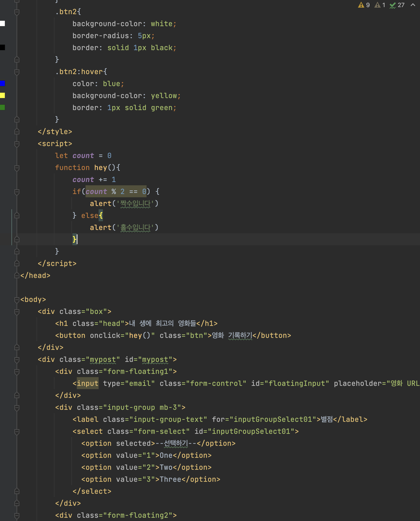This screenshot has width=420, height=521.
Task: Click the highlighted "input" tag name
Action: tap(88, 383)
